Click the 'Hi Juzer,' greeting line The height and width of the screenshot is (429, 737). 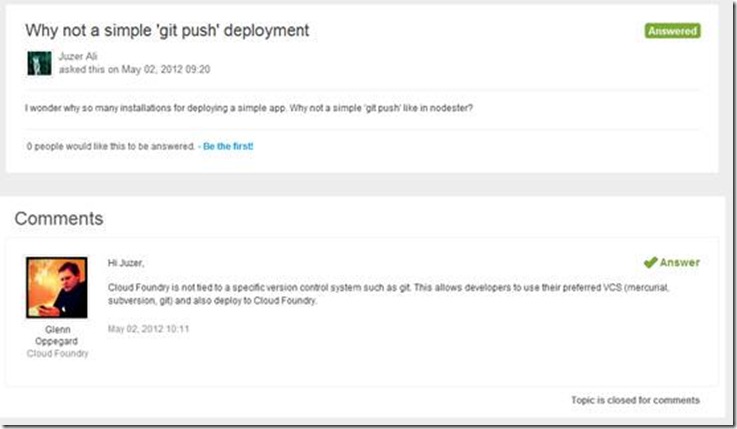pos(126,263)
